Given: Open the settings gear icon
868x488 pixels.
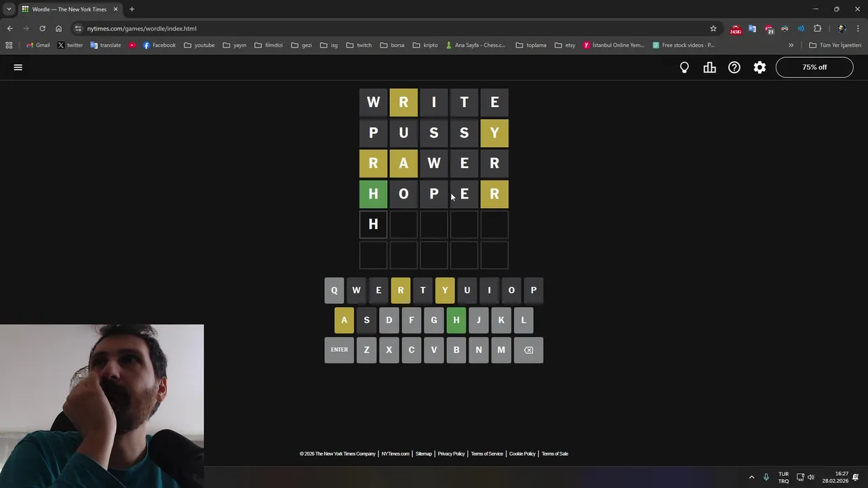Looking at the screenshot, I should 759,67.
